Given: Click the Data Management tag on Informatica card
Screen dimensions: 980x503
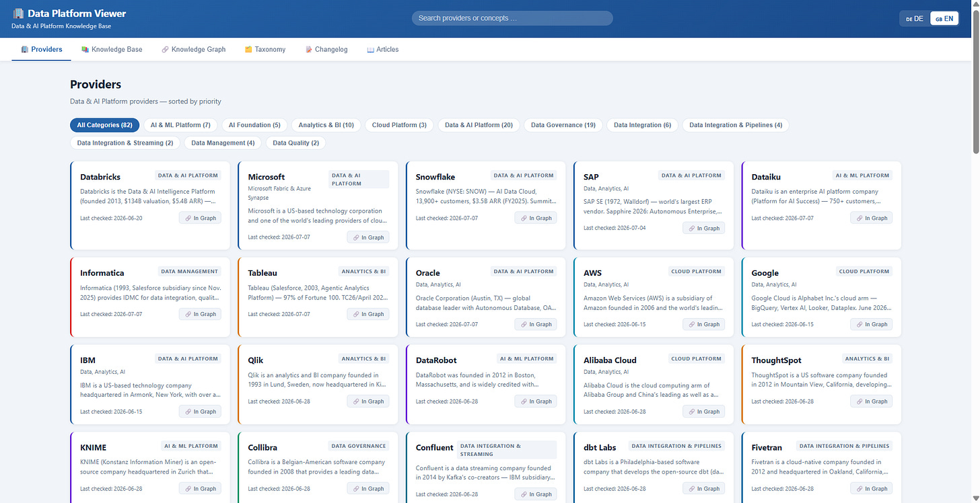Looking at the screenshot, I should point(190,272).
